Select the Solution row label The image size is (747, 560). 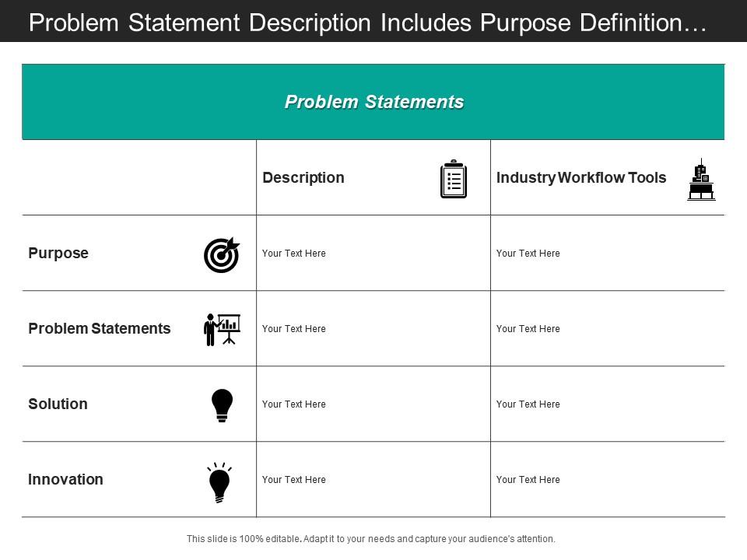point(58,404)
